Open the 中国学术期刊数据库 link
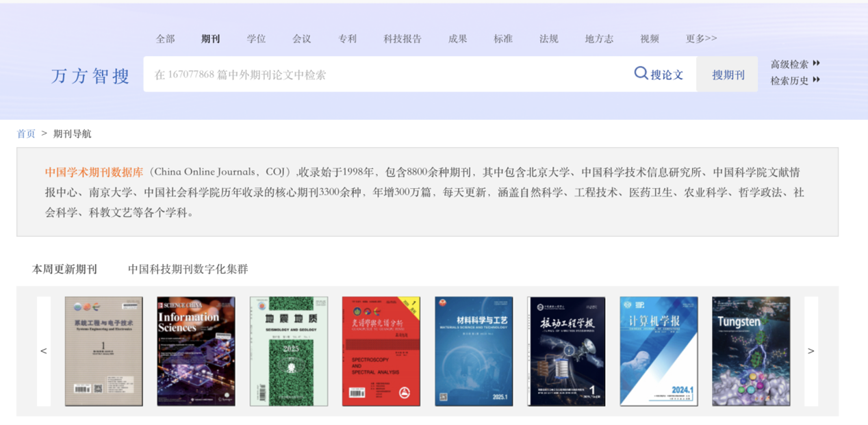The height and width of the screenshot is (425, 868). click(x=94, y=172)
